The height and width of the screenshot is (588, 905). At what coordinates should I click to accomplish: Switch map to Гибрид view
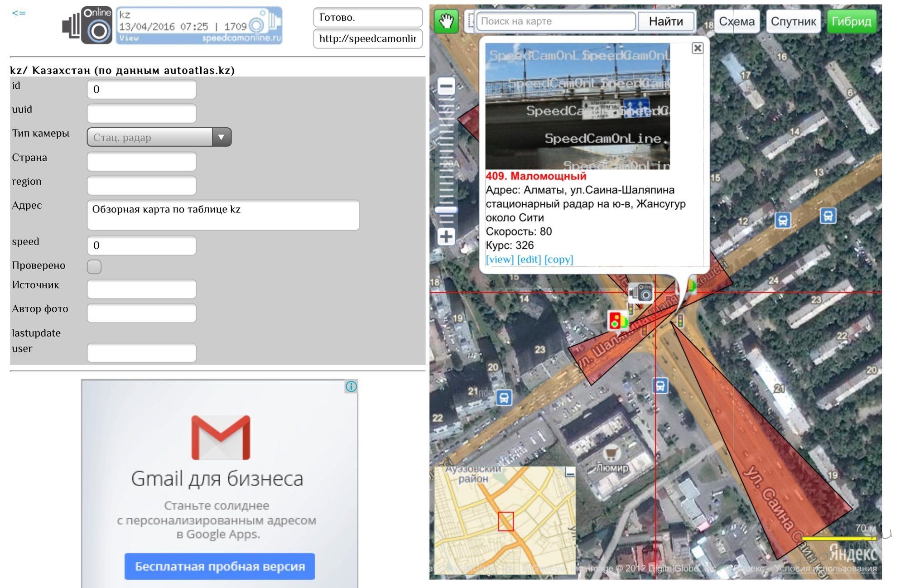tap(852, 21)
